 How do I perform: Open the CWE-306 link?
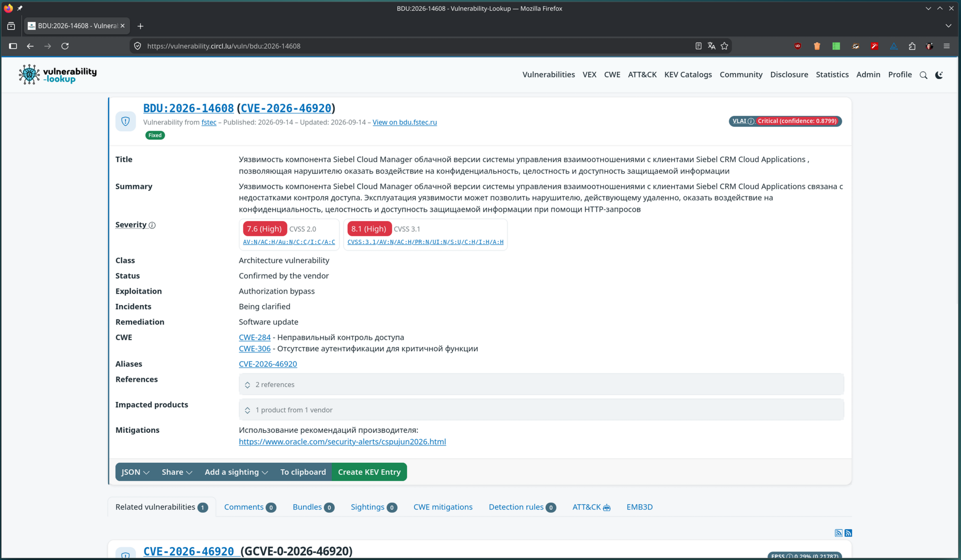255,348
